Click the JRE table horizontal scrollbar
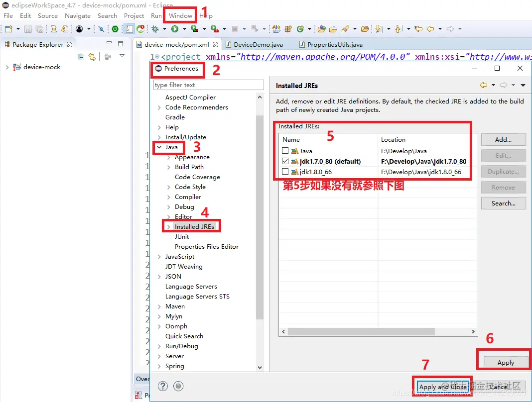The width and height of the screenshot is (532, 402). 361,331
